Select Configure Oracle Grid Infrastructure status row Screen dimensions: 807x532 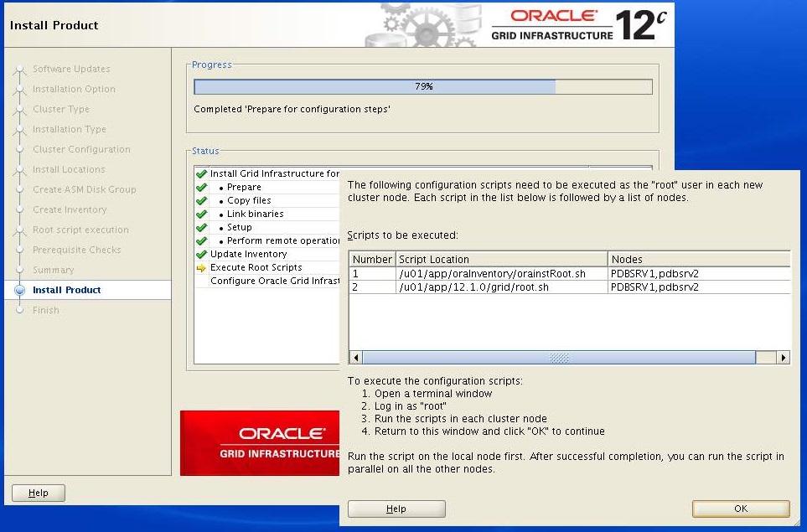tap(267, 281)
